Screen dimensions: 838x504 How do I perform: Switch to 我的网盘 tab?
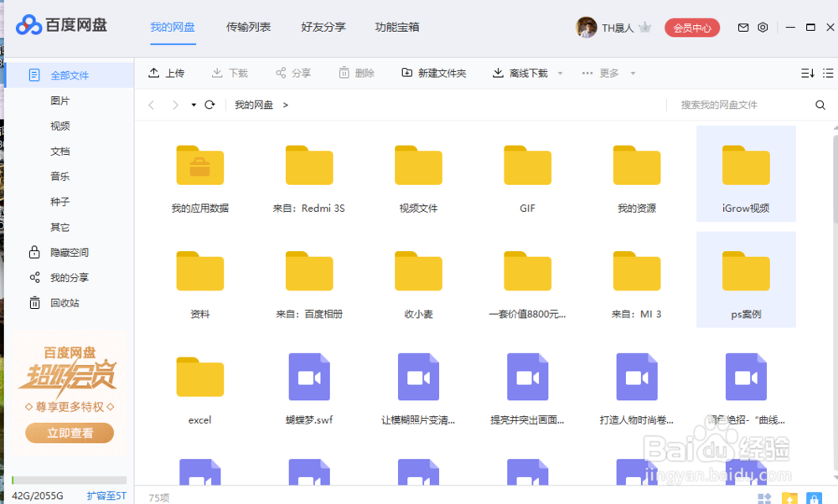[173, 27]
